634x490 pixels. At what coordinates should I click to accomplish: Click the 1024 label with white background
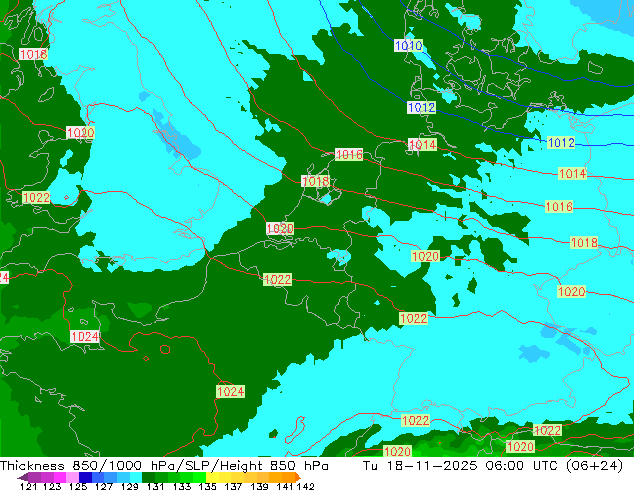(x=85, y=336)
